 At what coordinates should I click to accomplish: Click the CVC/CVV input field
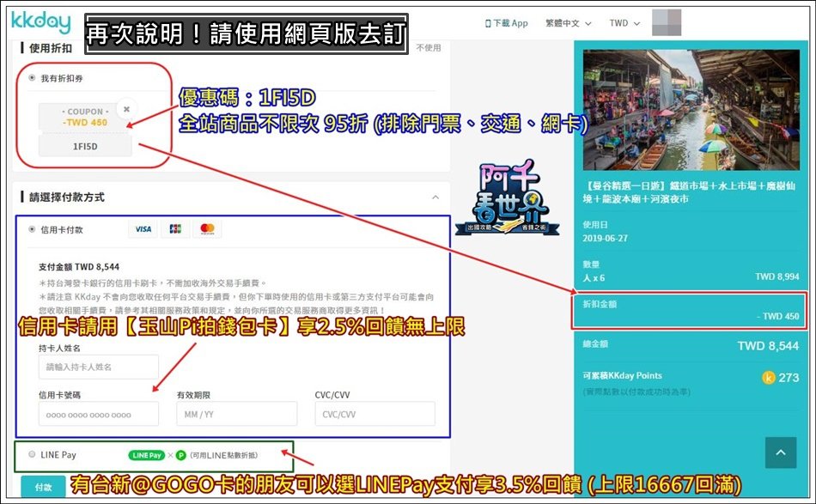[375, 415]
